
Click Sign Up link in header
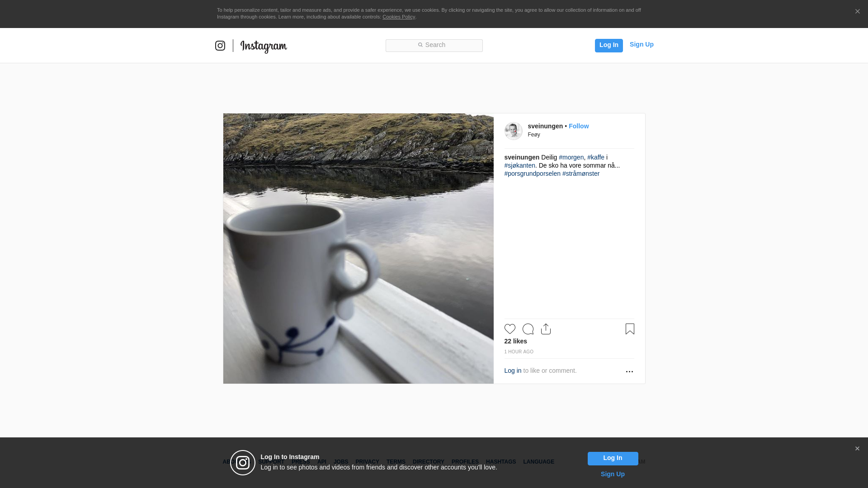(641, 44)
